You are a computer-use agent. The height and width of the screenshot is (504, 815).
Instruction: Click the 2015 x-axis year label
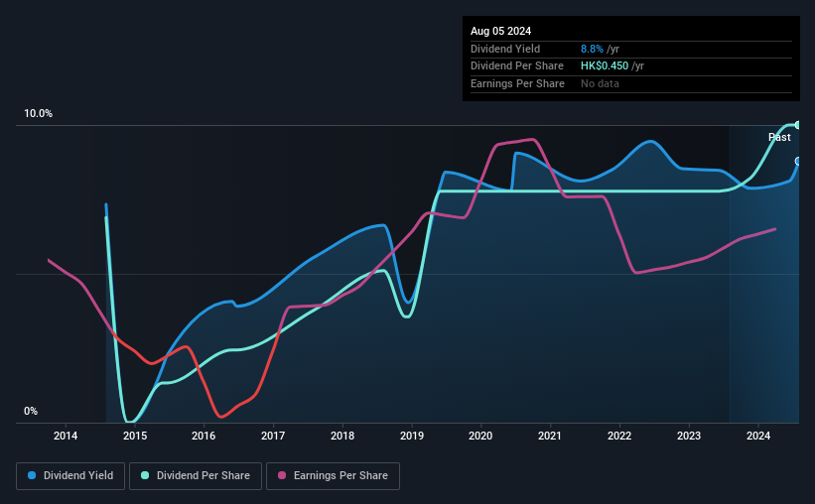point(135,436)
